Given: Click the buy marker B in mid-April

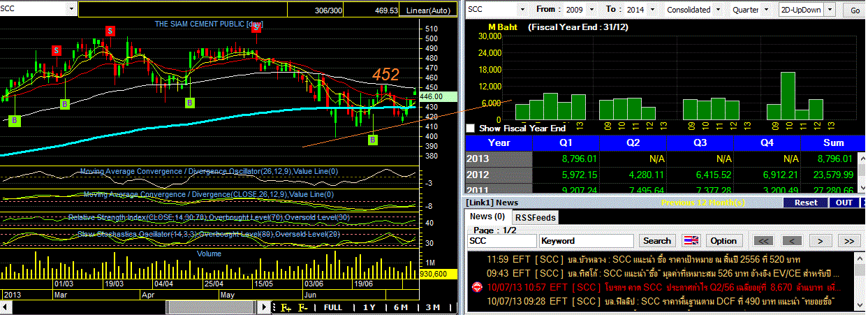Looking at the screenshot, I should click(189, 103).
